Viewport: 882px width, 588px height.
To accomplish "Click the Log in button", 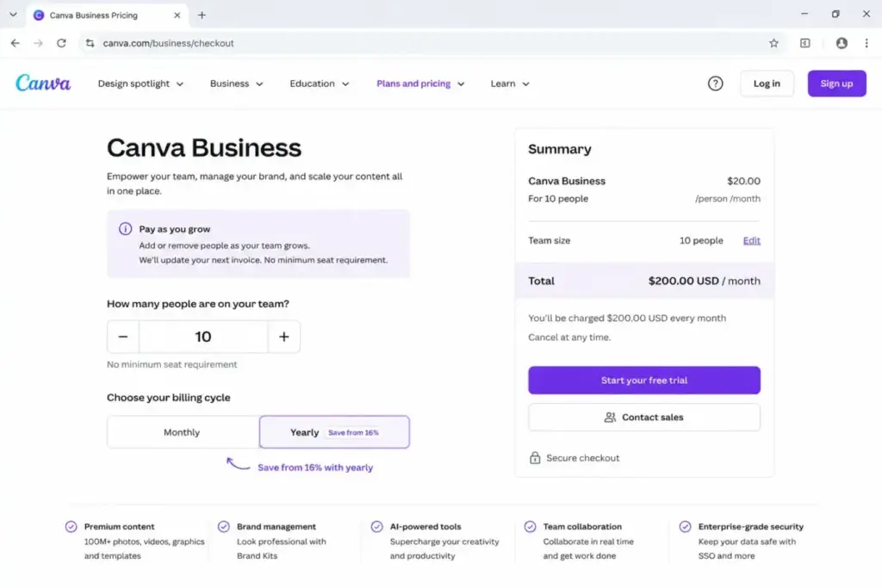I will pos(767,84).
